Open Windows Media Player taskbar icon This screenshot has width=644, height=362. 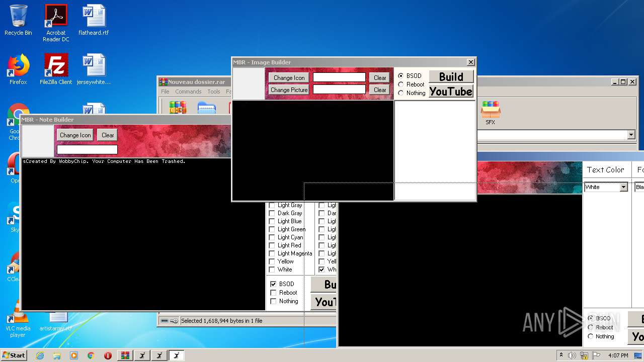pyautogui.click(x=74, y=355)
